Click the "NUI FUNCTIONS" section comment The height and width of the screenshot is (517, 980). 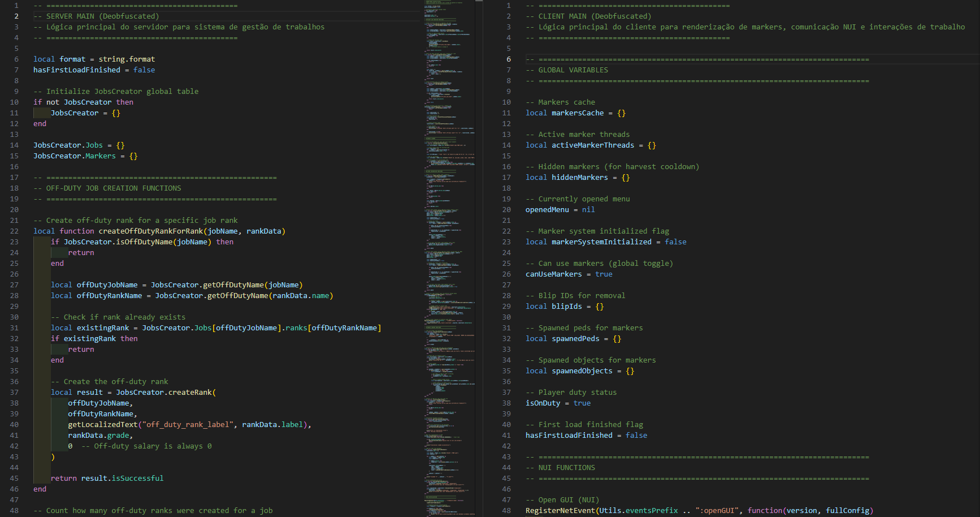tap(560, 468)
